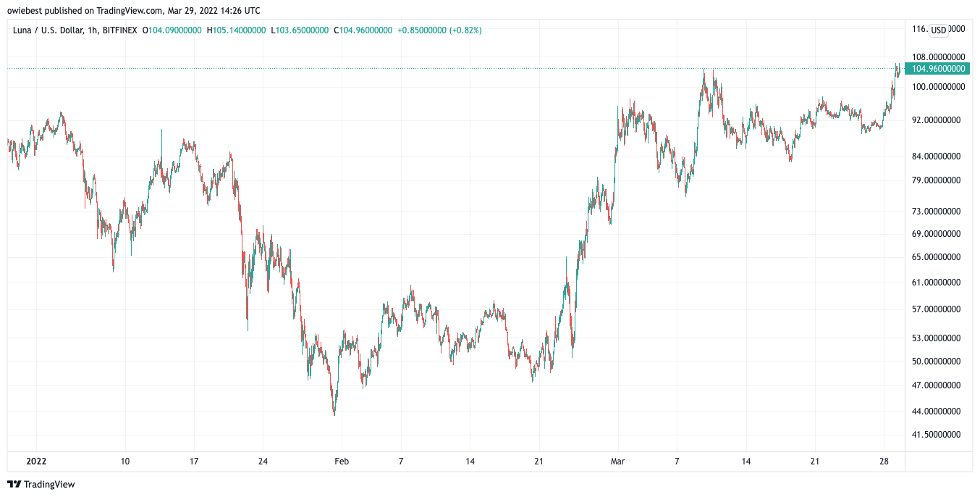Click the 100.00000000 price axis label

[939, 87]
